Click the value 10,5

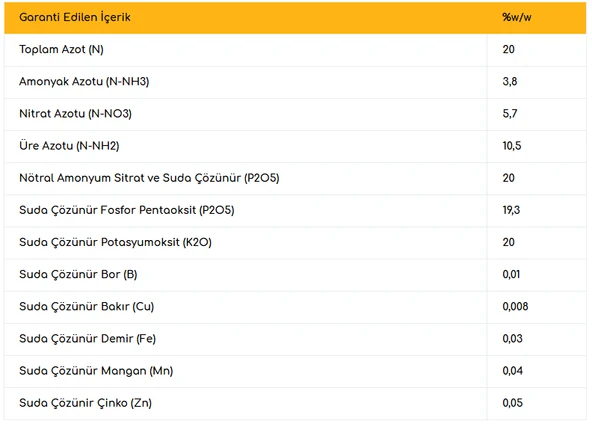coord(512,146)
